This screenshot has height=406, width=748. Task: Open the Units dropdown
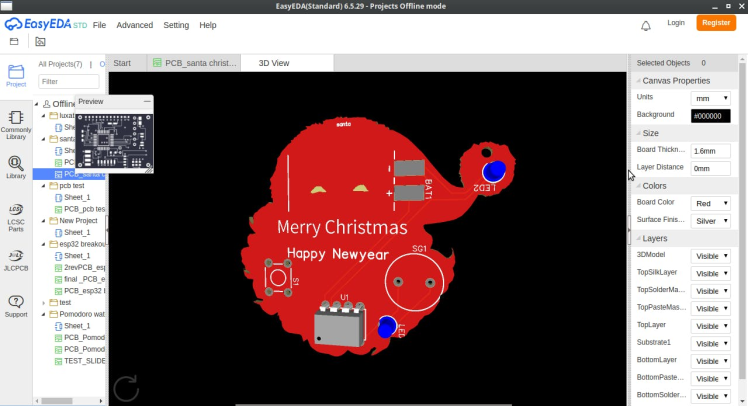pyautogui.click(x=711, y=98)
